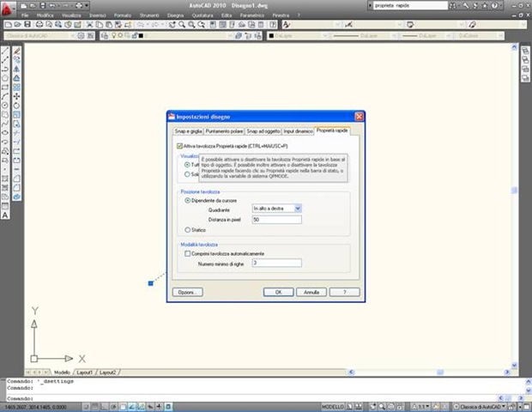Click the Rectangle draw tool
This screenshot has height=412, width=532.
[5, 87]
